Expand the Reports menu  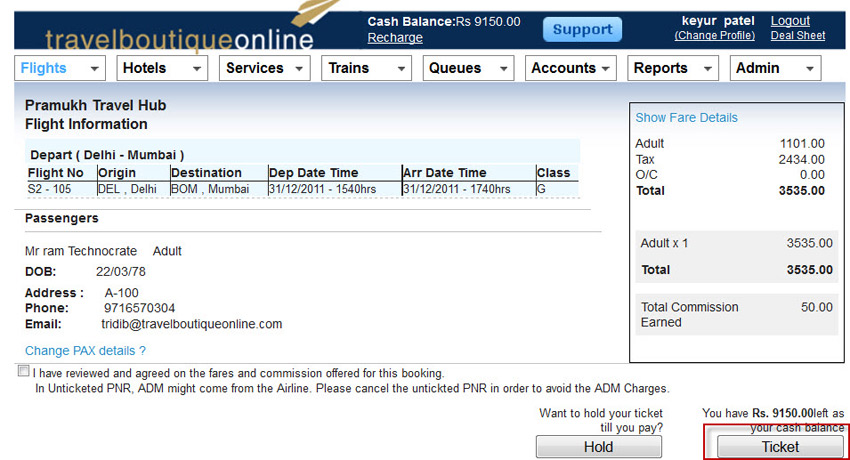[674, 68]
